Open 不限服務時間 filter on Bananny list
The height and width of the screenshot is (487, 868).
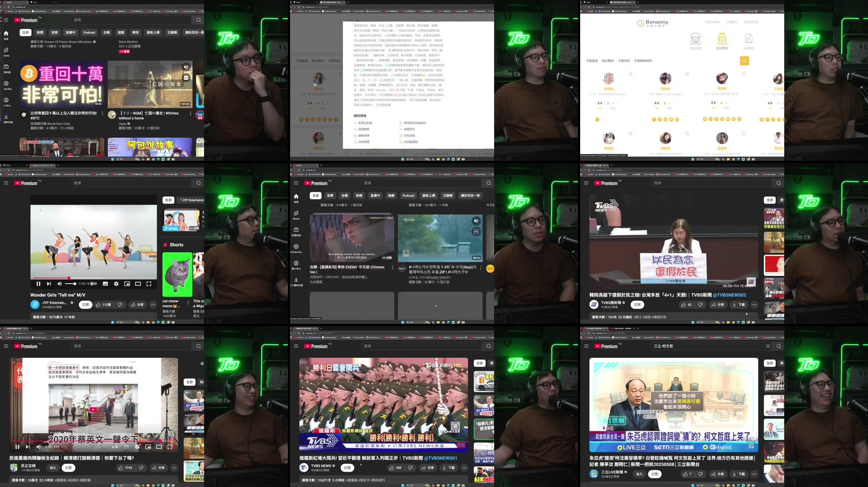click(643, 61)
